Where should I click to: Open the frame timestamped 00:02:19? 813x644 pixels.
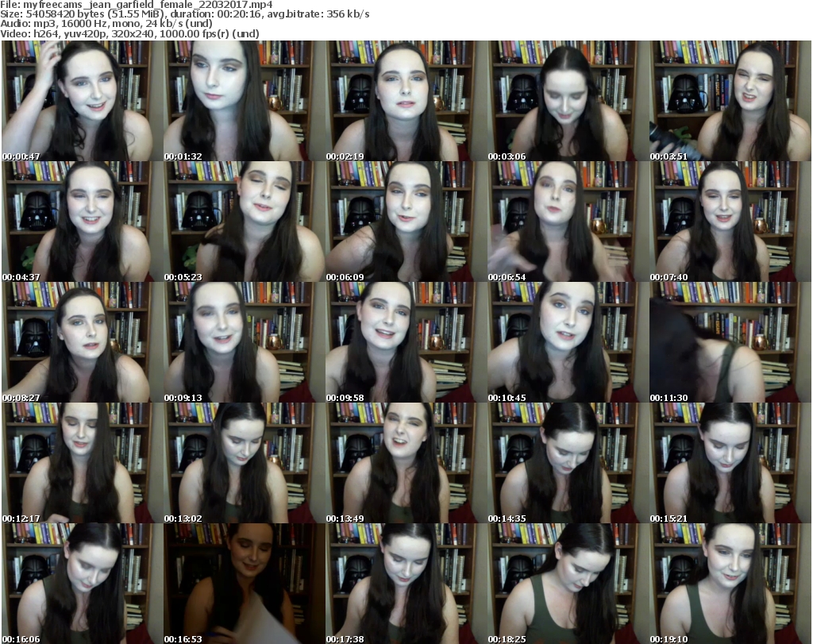click(406, 101)
